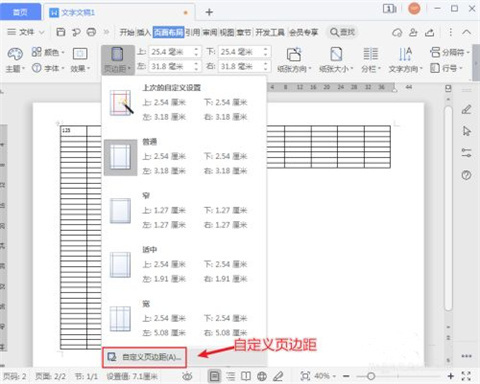Click the share export icon
This screenshot has height=384, width=480.
(430, 32)
